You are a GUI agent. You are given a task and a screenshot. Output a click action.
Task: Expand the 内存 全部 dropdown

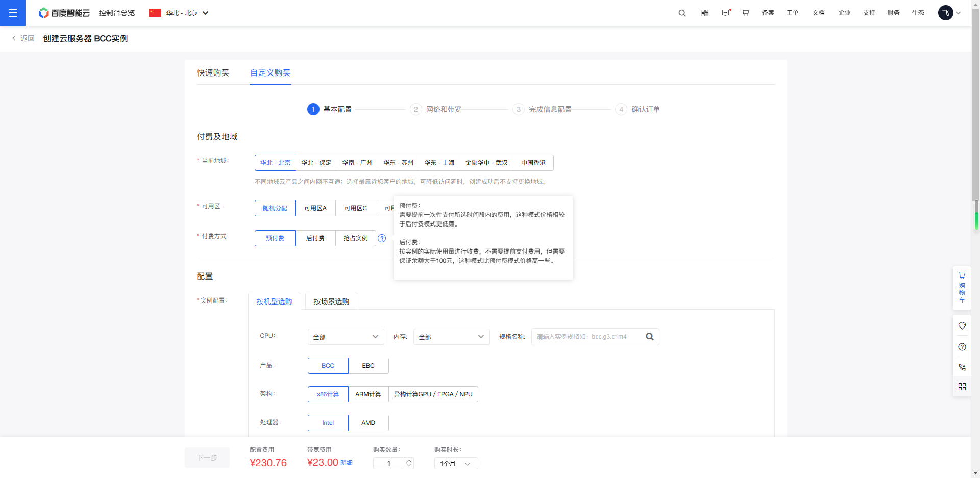pyautogui.click(x=451, y=337)
